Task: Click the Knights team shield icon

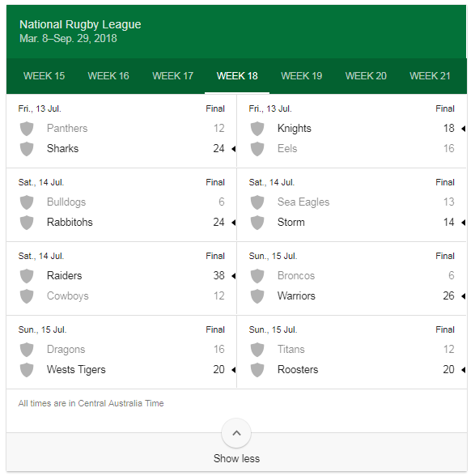Action: pyautogui.click(x=257, y=129)
